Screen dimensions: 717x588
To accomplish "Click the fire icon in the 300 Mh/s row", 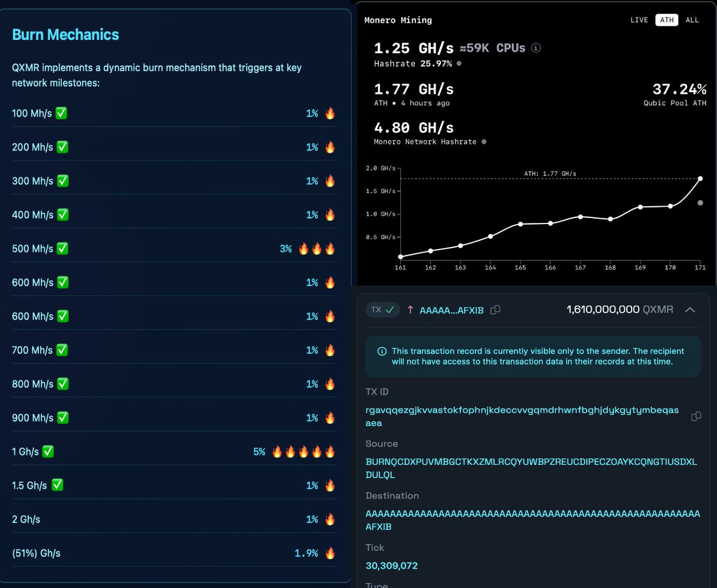I will (330, 180).
